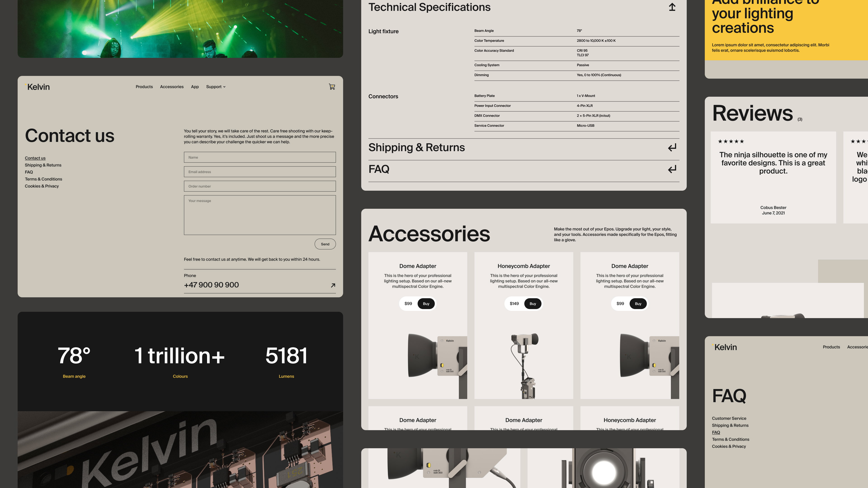Collapse Technical Specifications with the up arrow
Viewport: 868px width, 488px height.
(672, 7)
